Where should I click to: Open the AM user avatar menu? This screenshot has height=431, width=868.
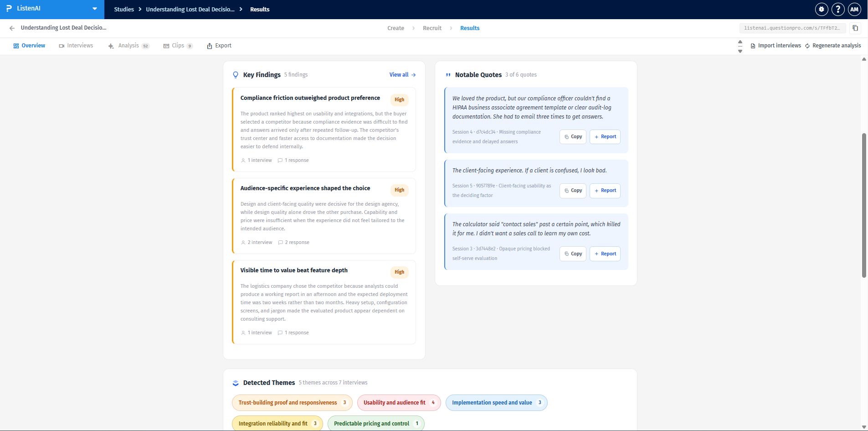854,9
